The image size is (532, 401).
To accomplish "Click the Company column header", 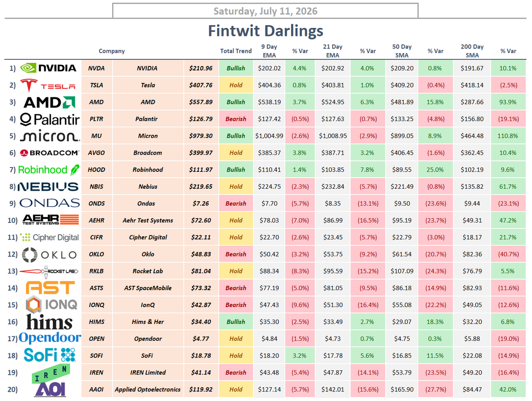I will [112, 51].
